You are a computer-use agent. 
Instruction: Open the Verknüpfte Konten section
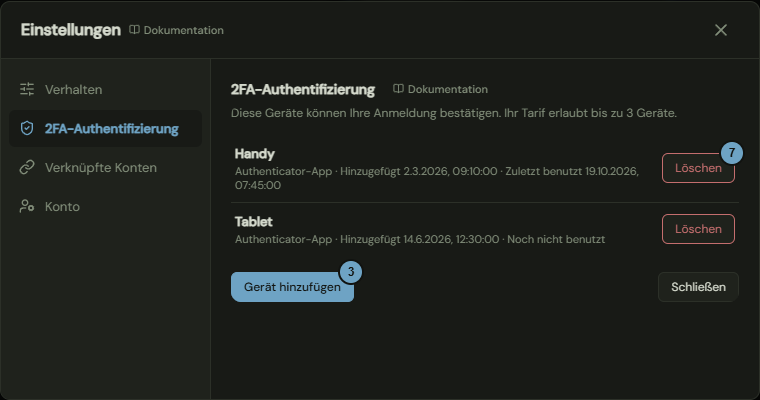point(105,167)
